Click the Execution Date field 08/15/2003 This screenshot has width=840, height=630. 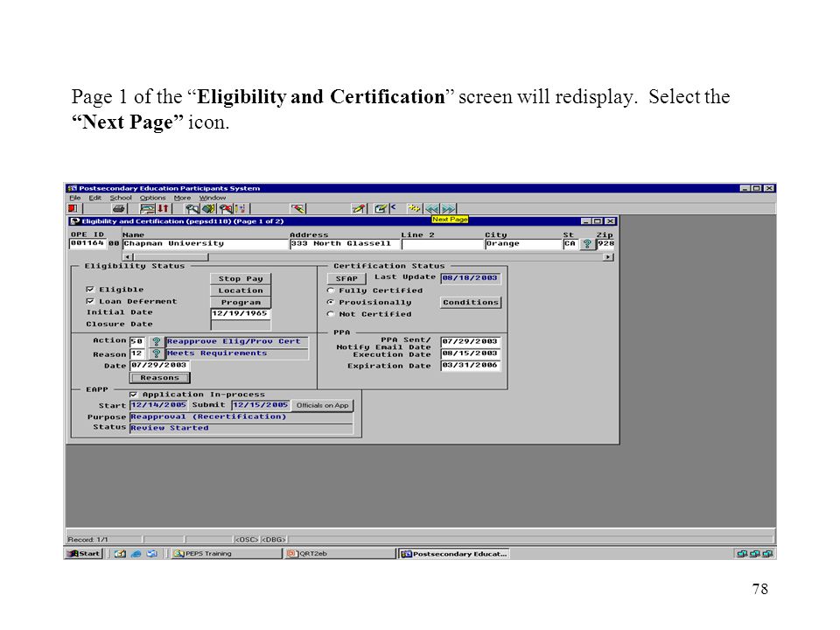click(x=471, y=353)
